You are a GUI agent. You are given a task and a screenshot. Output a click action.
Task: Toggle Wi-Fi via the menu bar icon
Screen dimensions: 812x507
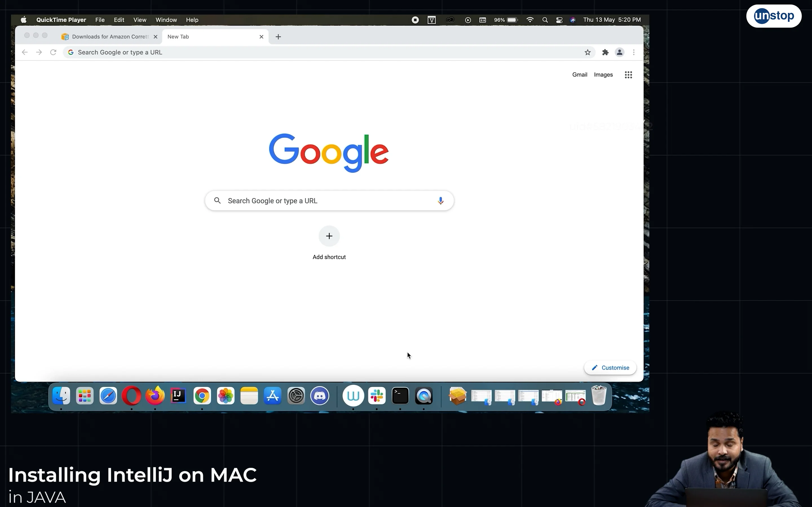pyautogui.click(x=529, y=20)
